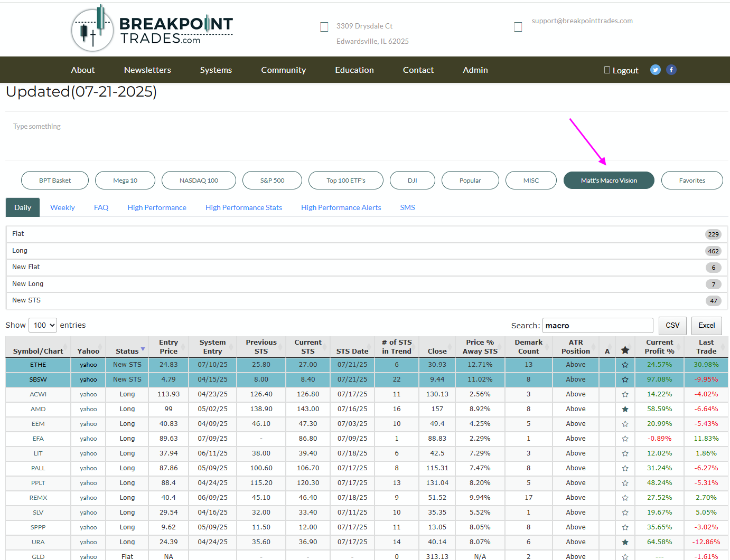
Task: Toggle favorite star for PALL row
Action: click(625, 468)
